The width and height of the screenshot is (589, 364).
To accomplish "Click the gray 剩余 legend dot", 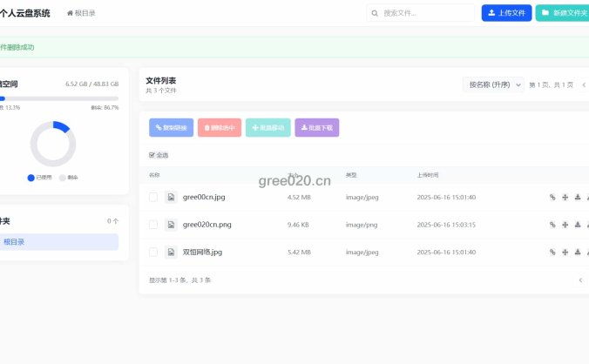I will (63, 178).
